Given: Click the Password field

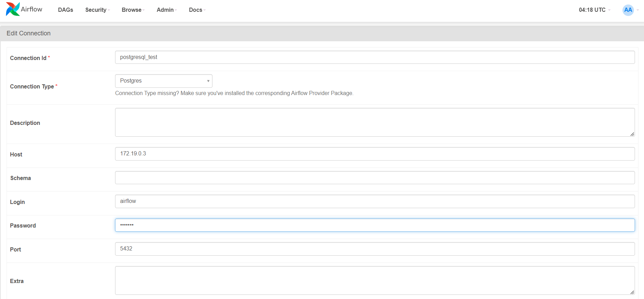Looking at the screenshot, I should pos(375,225).
